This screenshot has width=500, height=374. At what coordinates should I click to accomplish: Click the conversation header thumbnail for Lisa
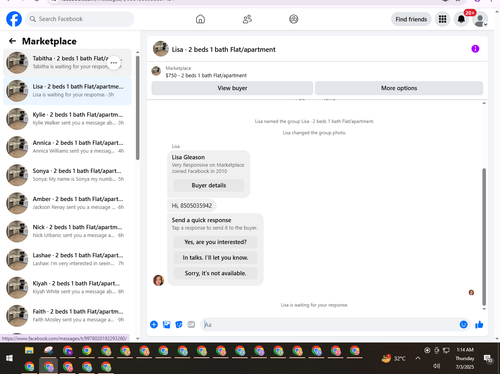tap(161, 49)
